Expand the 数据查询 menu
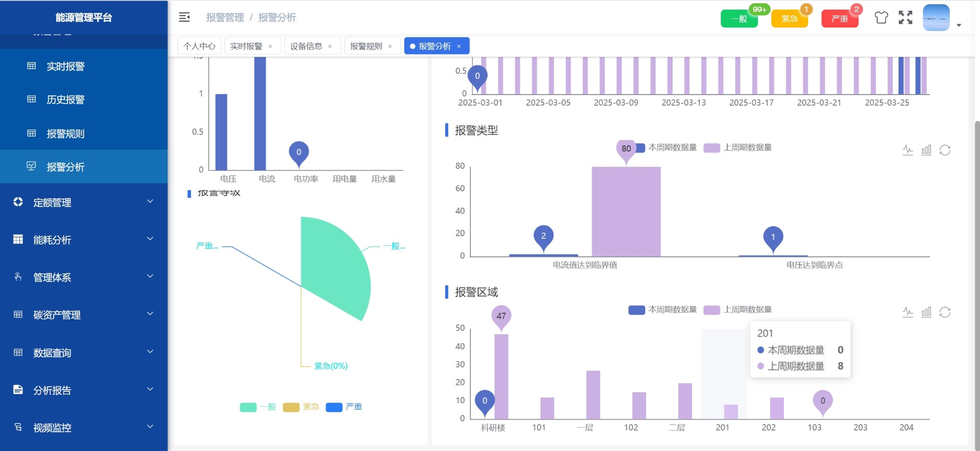 click(x=84, y=353)
